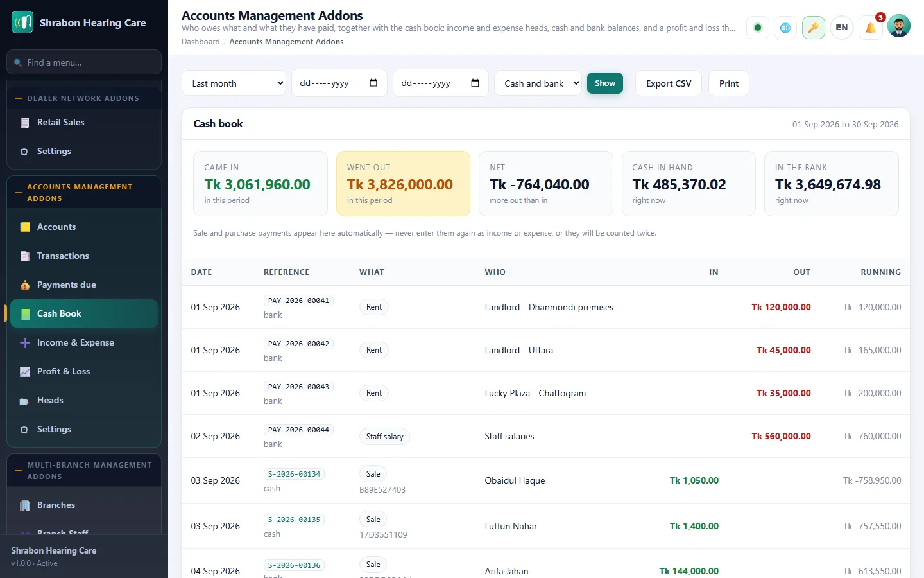Viewport: 924px width, 578px height.
Task: Open the Income & Expense plus icon
Action: click(x=25, y=342)
